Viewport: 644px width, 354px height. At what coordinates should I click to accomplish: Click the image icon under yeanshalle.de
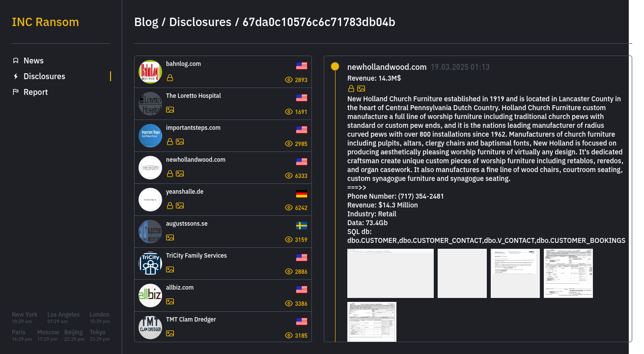180,206
